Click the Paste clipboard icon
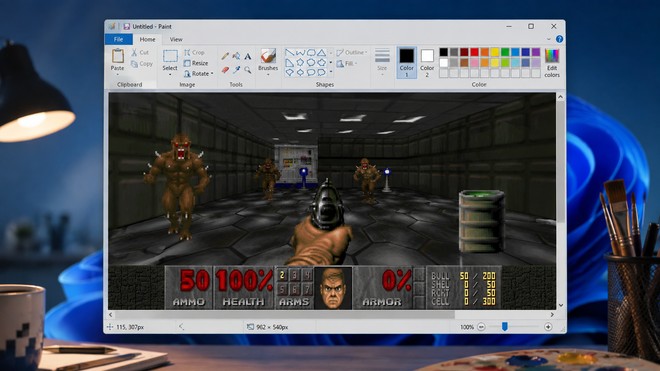This screenshot has height=371, width=660. 117,56
